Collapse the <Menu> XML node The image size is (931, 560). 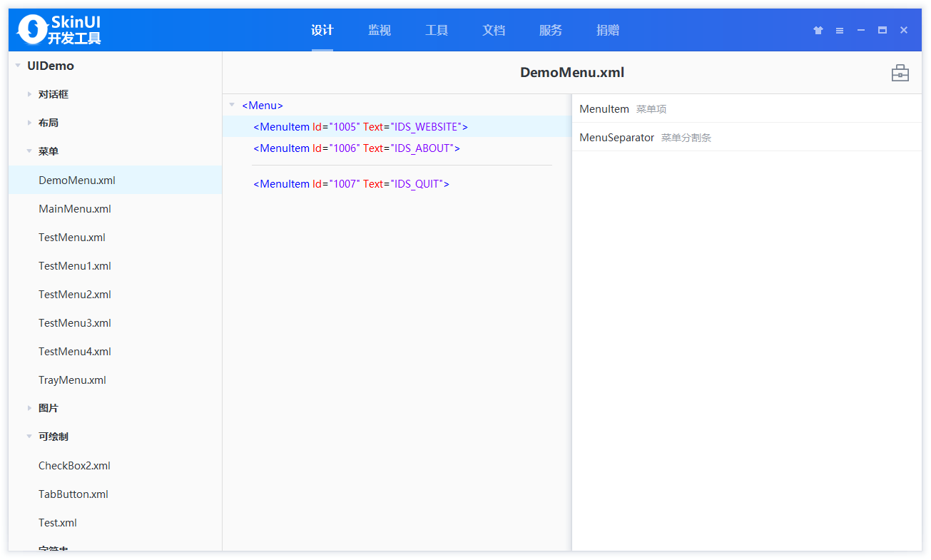(x=232, y=105)
